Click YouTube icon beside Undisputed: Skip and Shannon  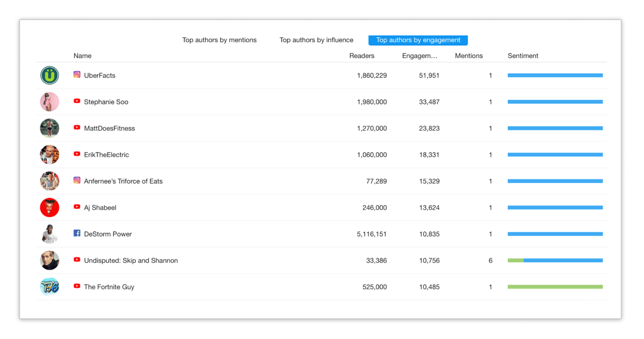click(77, 260)
